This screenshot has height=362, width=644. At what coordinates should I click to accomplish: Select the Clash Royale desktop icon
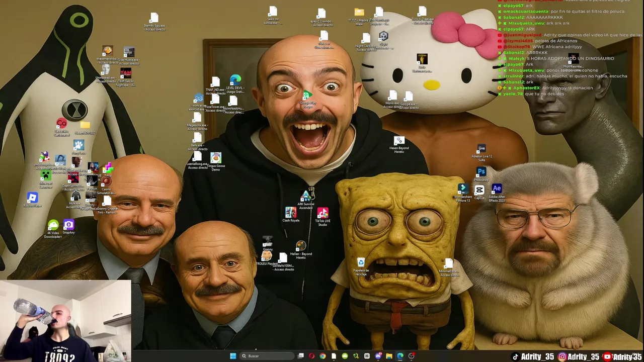pos(291,213)
